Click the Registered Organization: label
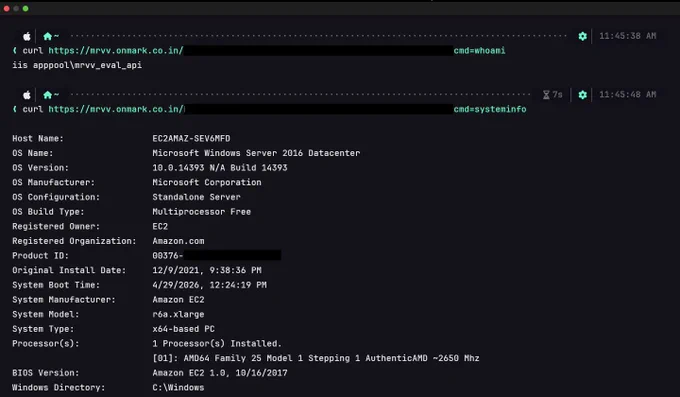This screenshot has width=680, height=397. 74,241
